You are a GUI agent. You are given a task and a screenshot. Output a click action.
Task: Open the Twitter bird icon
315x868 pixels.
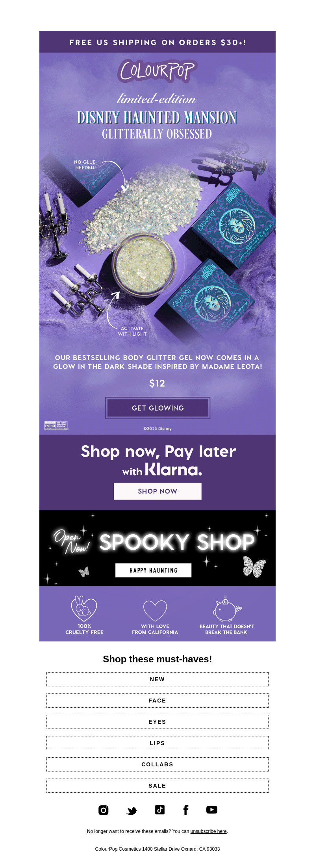pos(132,810)
